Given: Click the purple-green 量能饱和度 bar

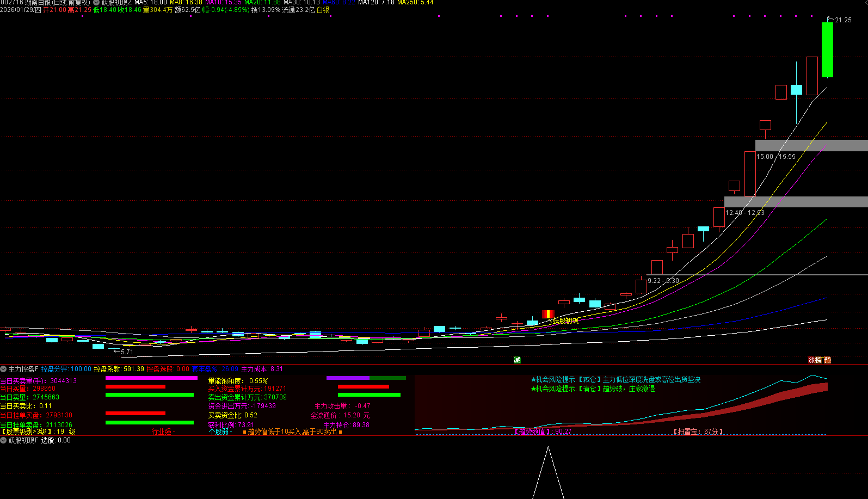Looking at the screenshot, I should pos(366,378).
